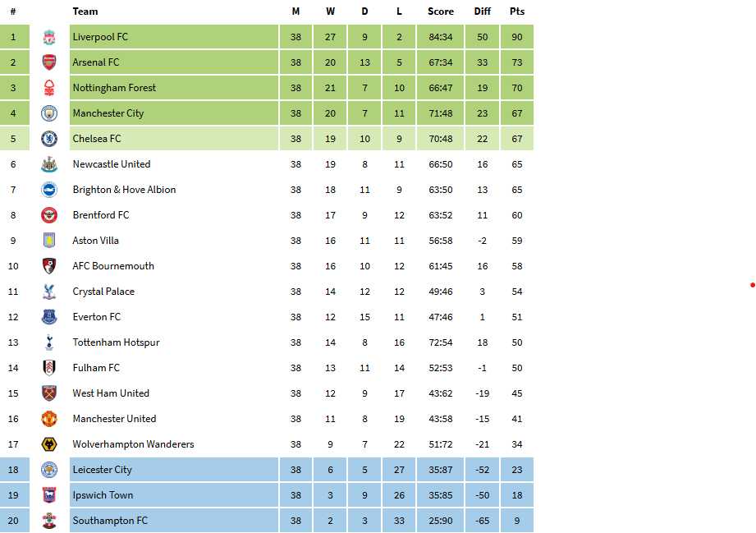Click the Crystal Palace team name
This screenshot has height=533, width=756.
tap(103, 292)
